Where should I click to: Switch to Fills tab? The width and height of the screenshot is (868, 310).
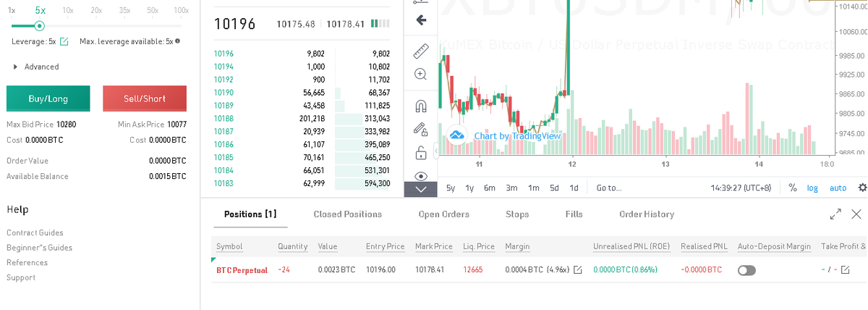574,214
